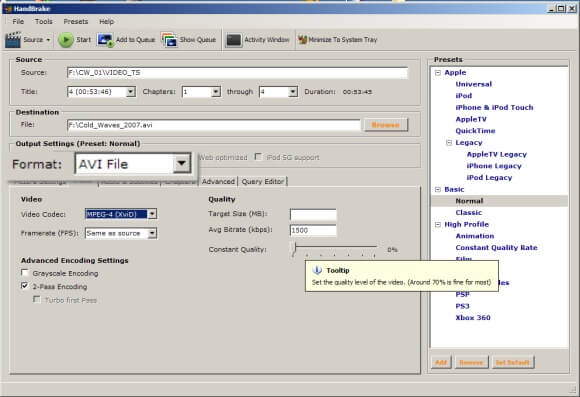Select the Normal preset

pyautogui.click(x=469, y=201)
